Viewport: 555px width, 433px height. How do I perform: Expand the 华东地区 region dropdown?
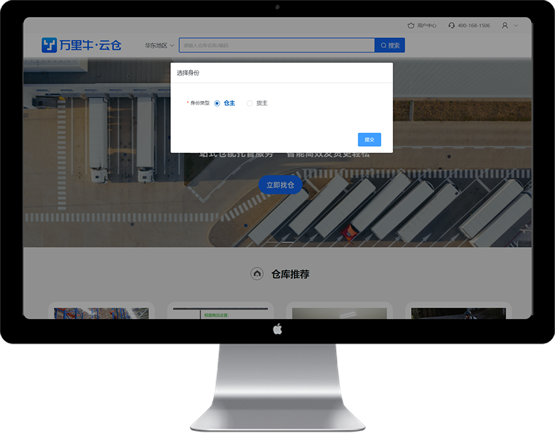pos(159,45)
